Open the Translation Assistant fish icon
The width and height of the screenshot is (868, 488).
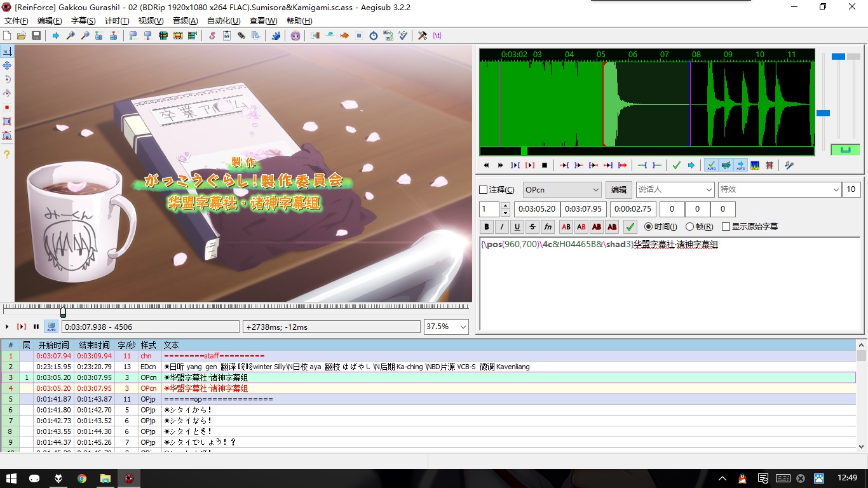tap(344, 36)
